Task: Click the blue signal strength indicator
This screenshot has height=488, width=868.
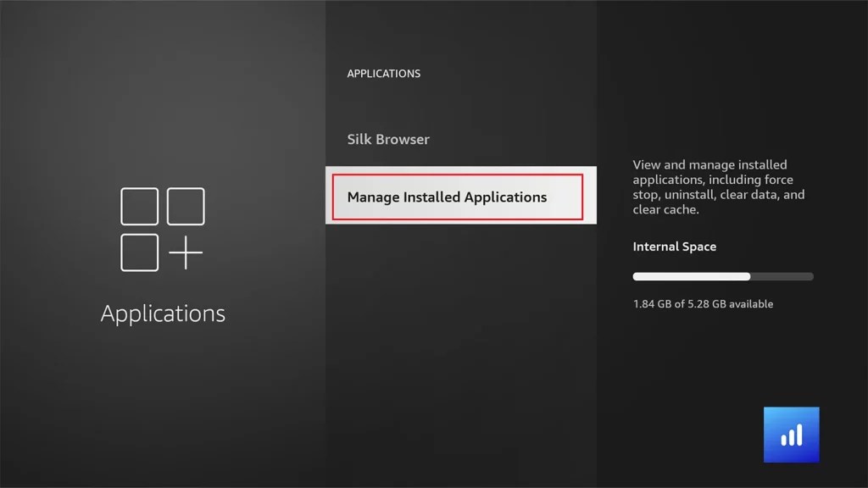Action: 791,435
